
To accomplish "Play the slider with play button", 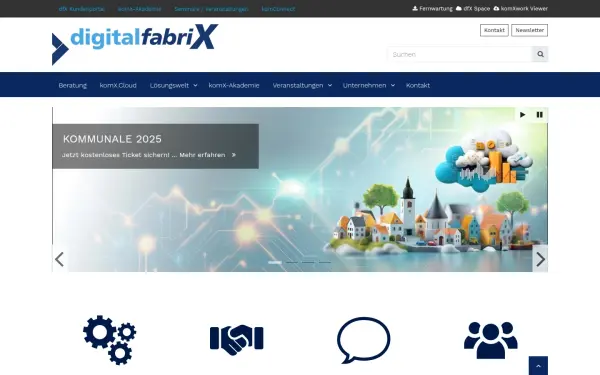I will (523, 115).
